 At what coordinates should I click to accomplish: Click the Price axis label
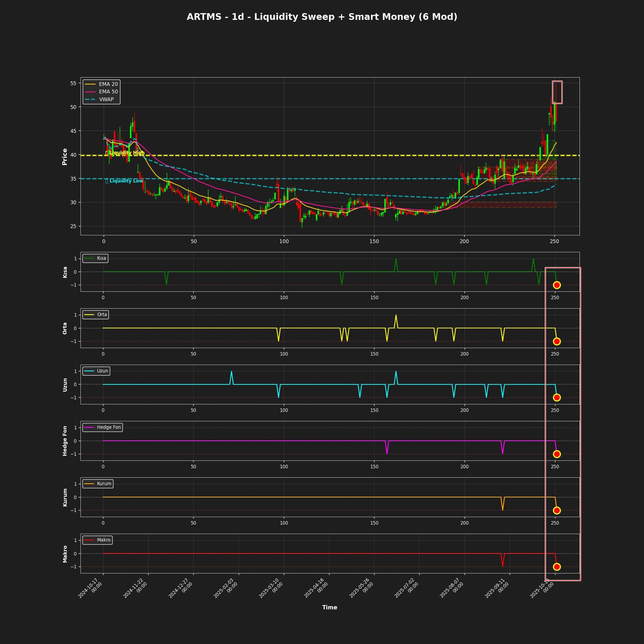pos(65,157)
